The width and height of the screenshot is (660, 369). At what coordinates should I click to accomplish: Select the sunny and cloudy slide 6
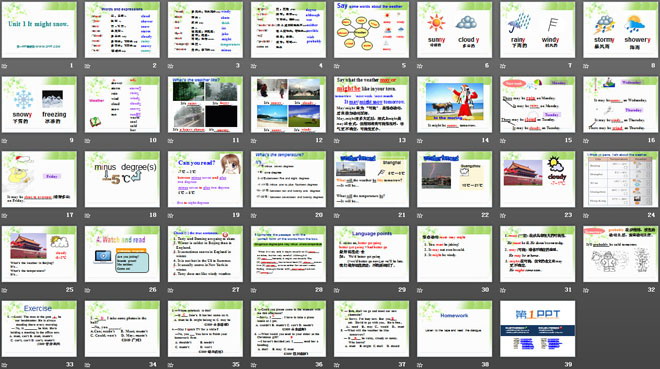pyautogui.click(x=455, y=30)
